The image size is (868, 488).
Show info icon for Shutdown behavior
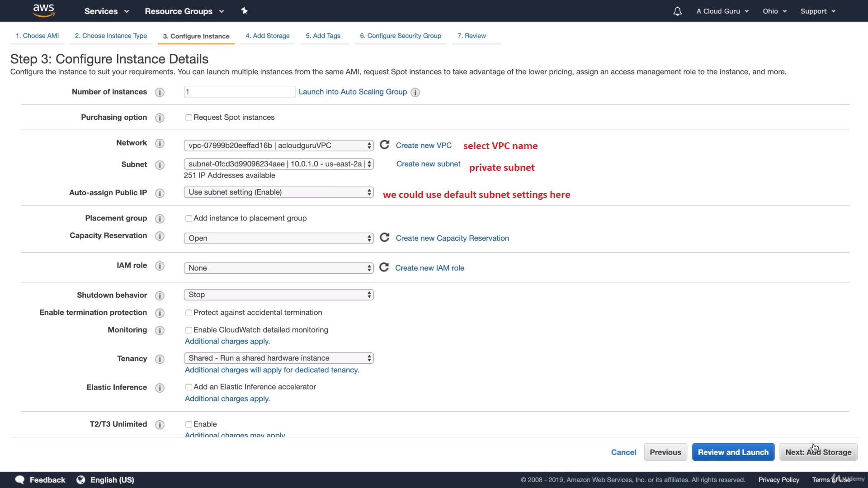(x=160, y=296)
